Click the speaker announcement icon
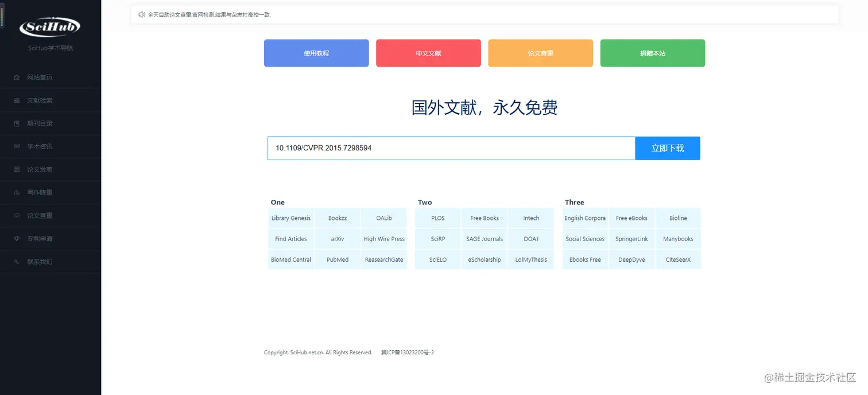This screenshot has width=868, height=395. 142,14
